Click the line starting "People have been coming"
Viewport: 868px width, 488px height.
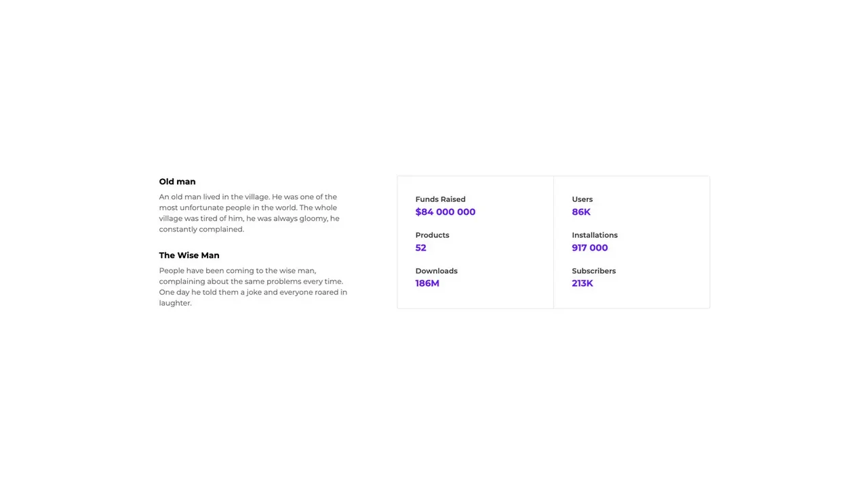(237, 271)
